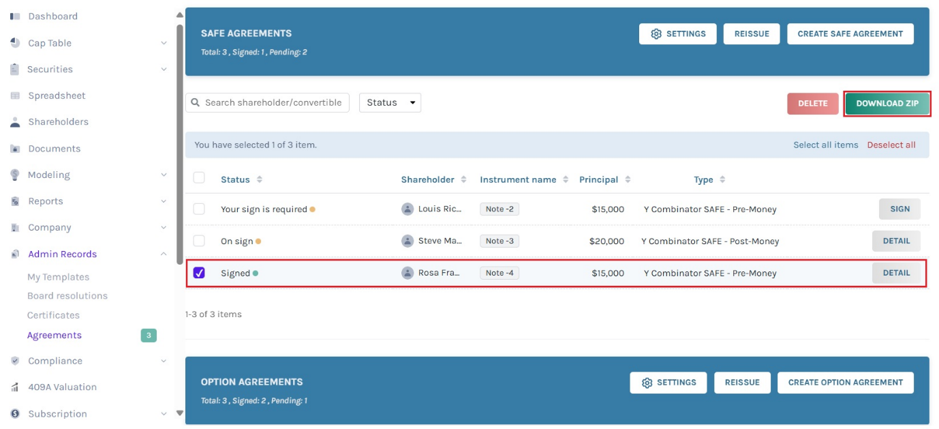Expand the Modeling menu chevron
The width and height of the screenshot is (939, 429).
coord(163,175)
